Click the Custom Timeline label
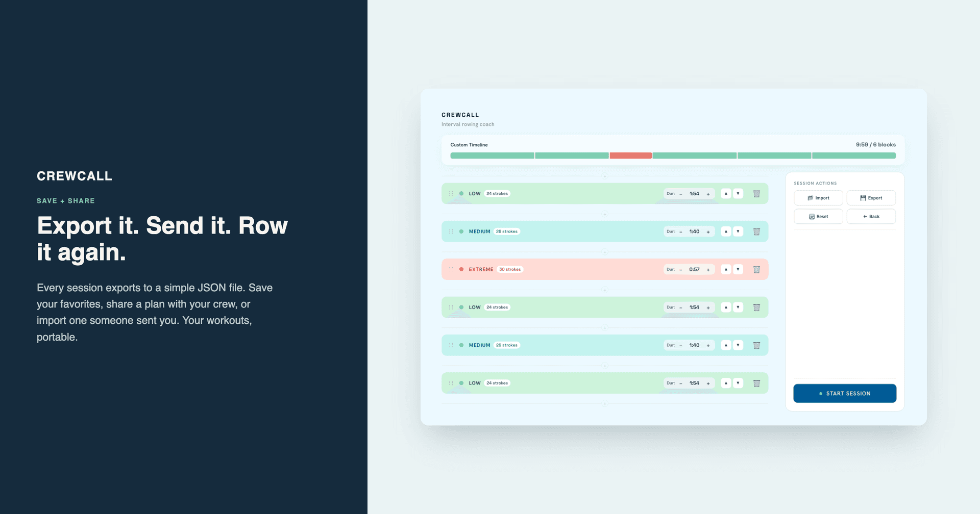The image size is (980, 514). point(469,145)
